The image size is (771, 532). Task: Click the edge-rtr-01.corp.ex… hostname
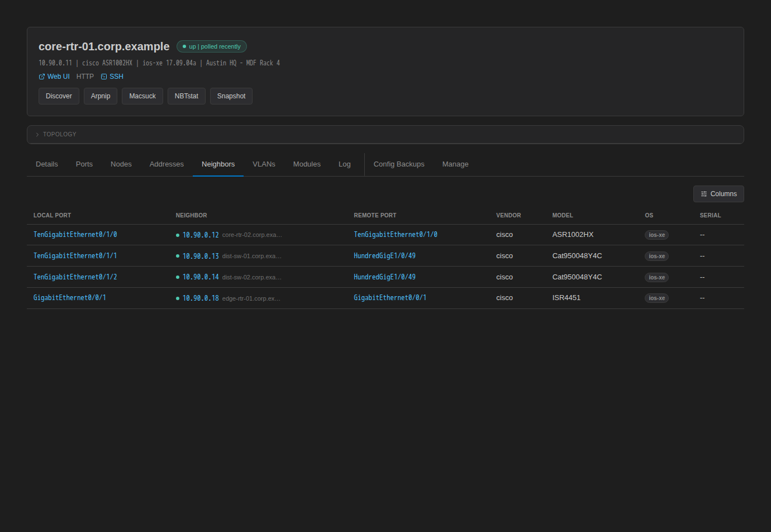[x=251, y=298]
